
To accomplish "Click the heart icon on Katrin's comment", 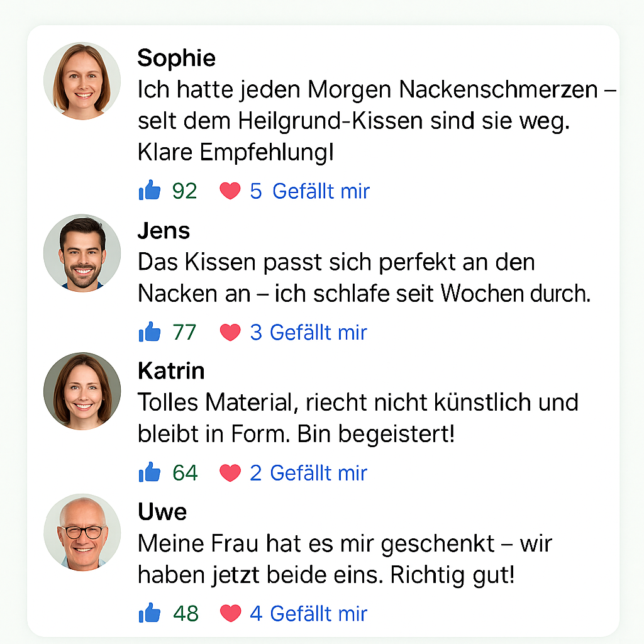I will click(230, 473).
